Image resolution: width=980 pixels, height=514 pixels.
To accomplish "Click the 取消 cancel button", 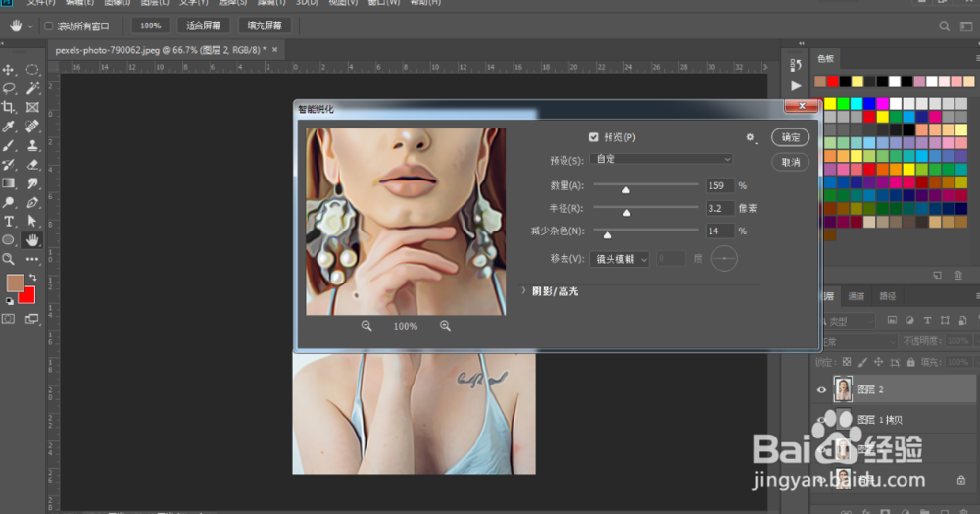I will tap(790, 162).
